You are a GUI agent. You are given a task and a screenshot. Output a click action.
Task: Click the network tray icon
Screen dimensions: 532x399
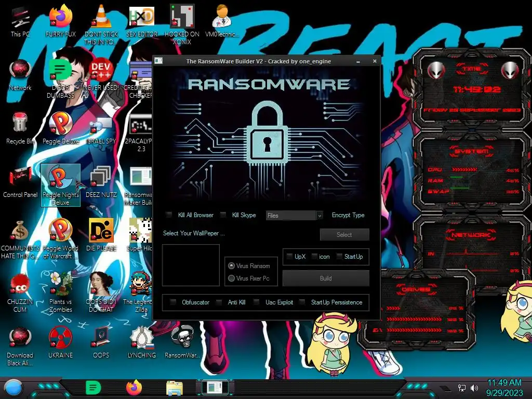[462, 388]
